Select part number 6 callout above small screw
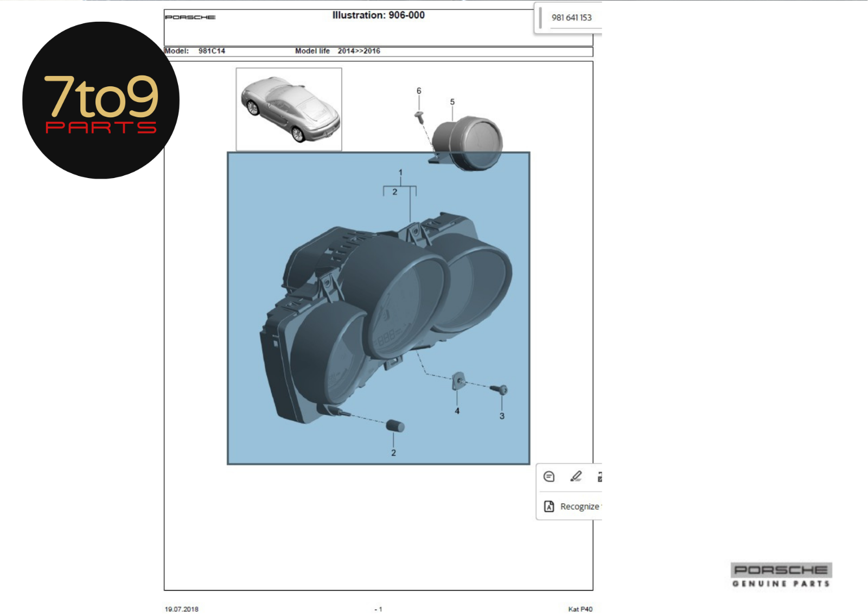Image resolution: width=868 pixels, height=614 pixels. point(418,91)
